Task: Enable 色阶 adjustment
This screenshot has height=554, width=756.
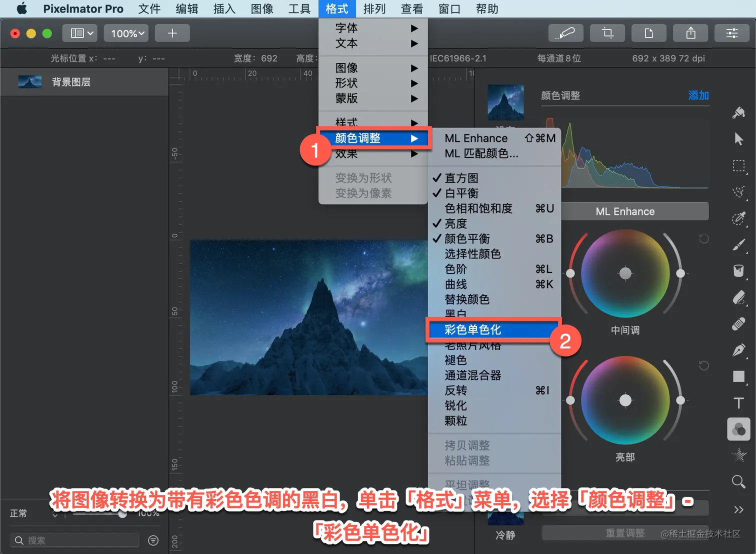Action: 494,269
